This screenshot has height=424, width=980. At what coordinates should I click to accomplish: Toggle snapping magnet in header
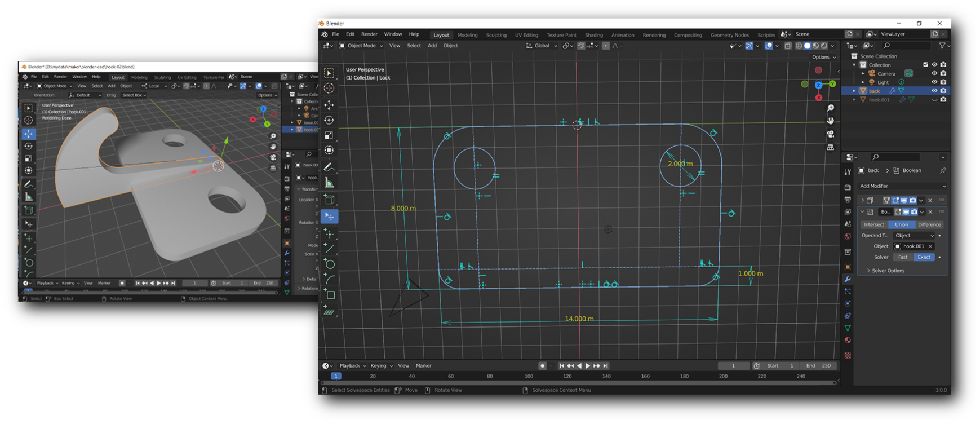click(581, 46)
